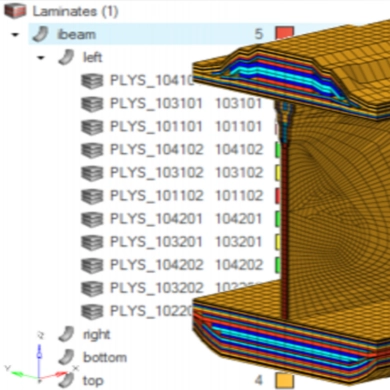Click the PLYS_103102 ply stack icon

pyautogui.click(x=92, y=173)
